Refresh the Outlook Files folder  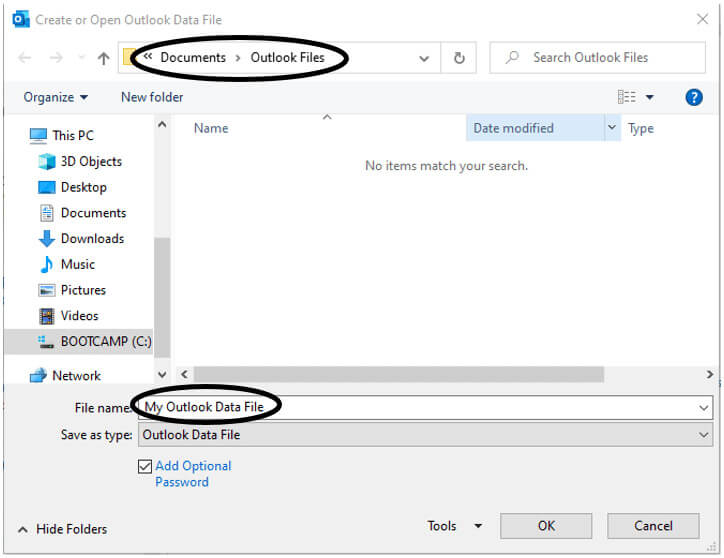(x=459, y=58)
